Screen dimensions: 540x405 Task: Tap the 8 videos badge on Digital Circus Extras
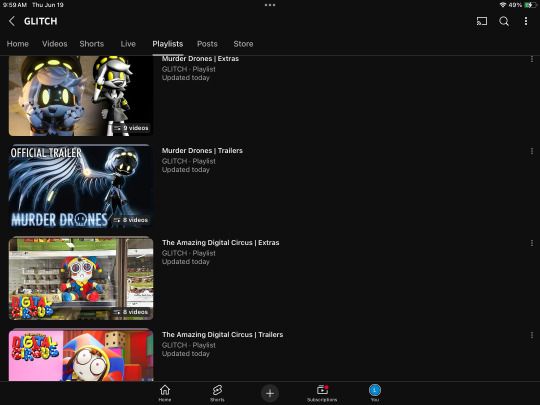click(132, 312)
